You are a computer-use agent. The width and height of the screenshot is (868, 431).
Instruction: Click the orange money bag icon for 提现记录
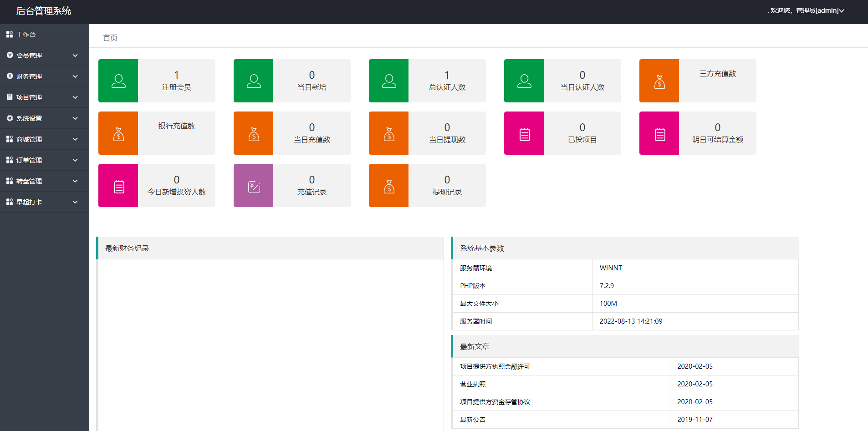389,186
